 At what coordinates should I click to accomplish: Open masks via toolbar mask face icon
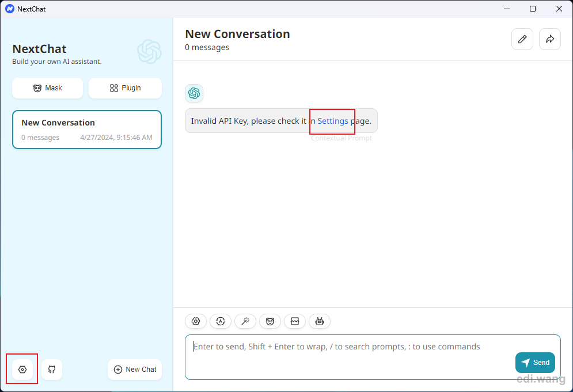click(270, 321)
